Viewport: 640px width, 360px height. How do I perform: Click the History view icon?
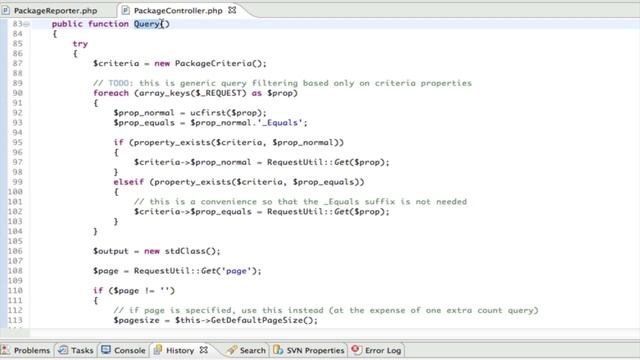pos(158,350)
